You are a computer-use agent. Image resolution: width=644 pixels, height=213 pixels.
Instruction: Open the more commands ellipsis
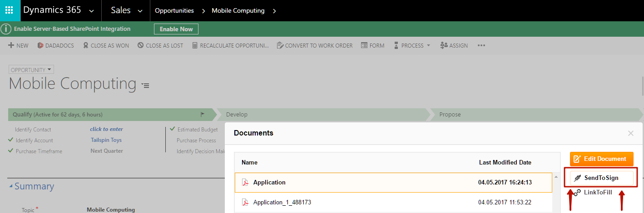coord(481,45)
